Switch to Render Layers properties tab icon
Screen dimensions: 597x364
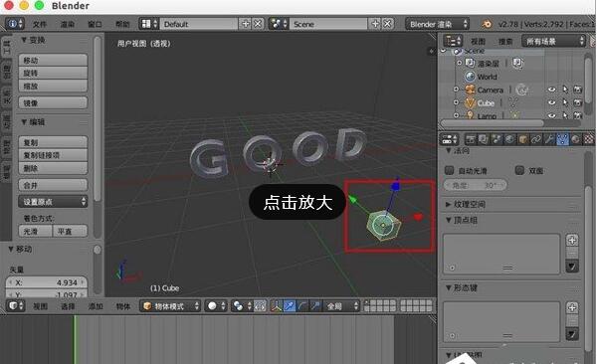tap(484, 140)
